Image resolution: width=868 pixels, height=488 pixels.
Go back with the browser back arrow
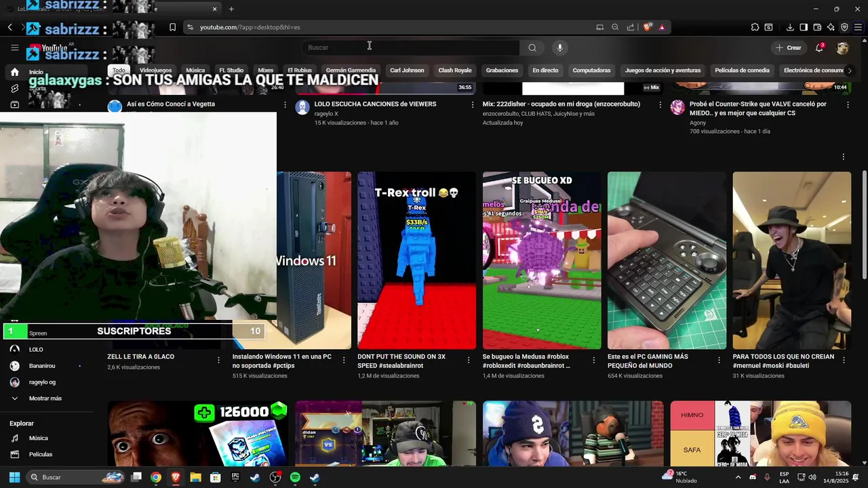(10, 27)
